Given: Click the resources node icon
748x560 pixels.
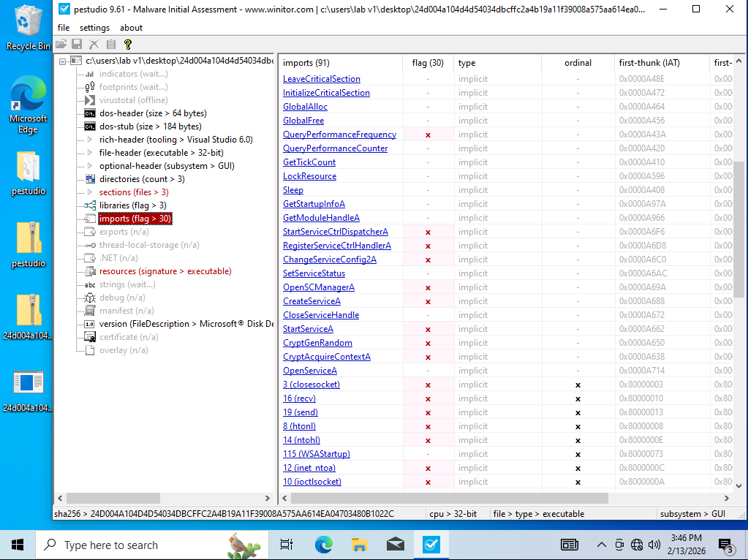Looking at the screenshot, I should click(x=90, y=271).
